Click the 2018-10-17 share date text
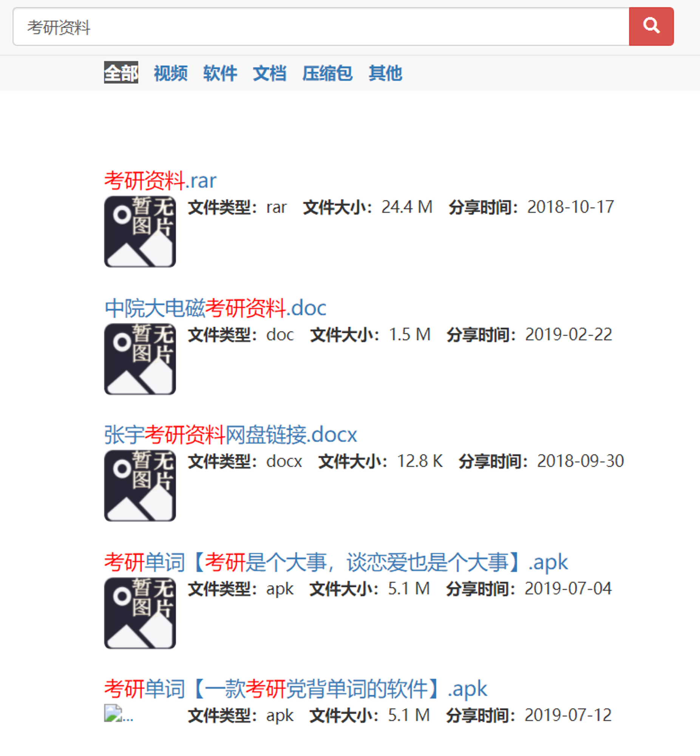Viewport: 700px width, 756px height. pyautogui.click(x=570, y=207)
